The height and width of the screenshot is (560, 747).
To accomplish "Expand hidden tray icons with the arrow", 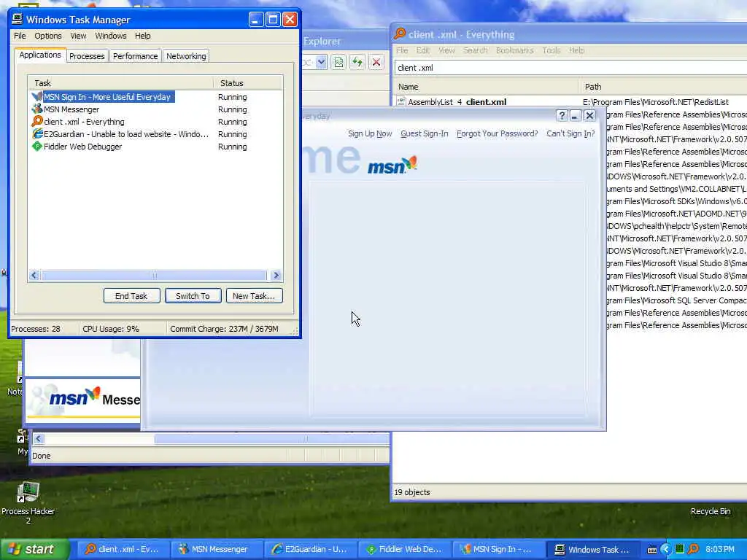I will (x=666, y=549).
